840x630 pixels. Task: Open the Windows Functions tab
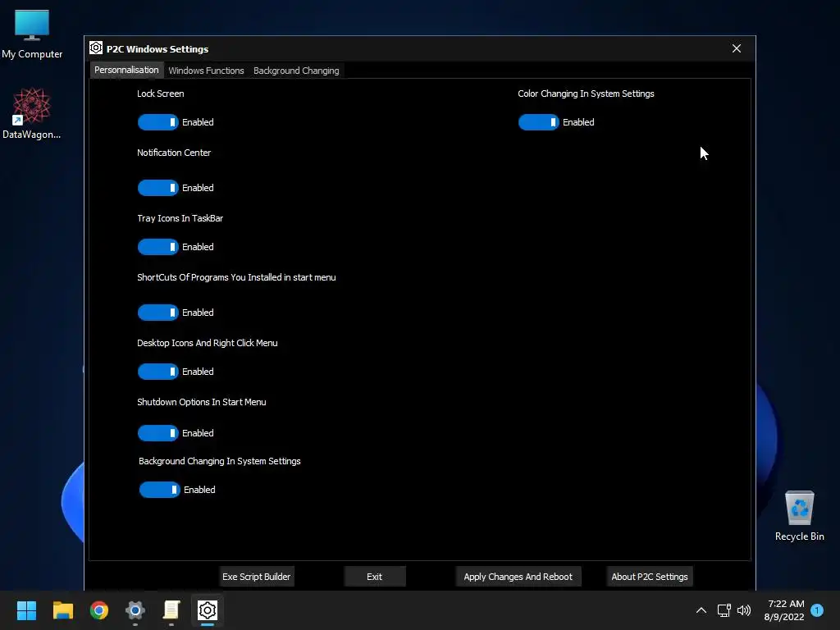[x=206, y=71]
